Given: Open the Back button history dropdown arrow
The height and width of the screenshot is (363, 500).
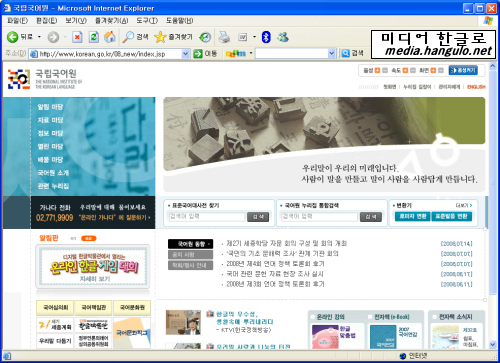Looking at the screenshot, I should pyautogui.click(x=39, y=37).
